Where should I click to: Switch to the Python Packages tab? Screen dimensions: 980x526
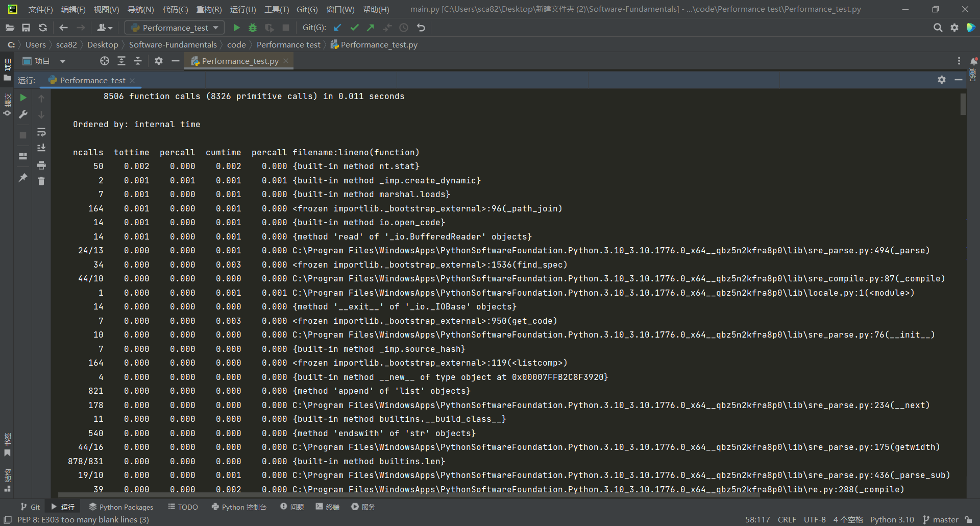click(121, 507)
